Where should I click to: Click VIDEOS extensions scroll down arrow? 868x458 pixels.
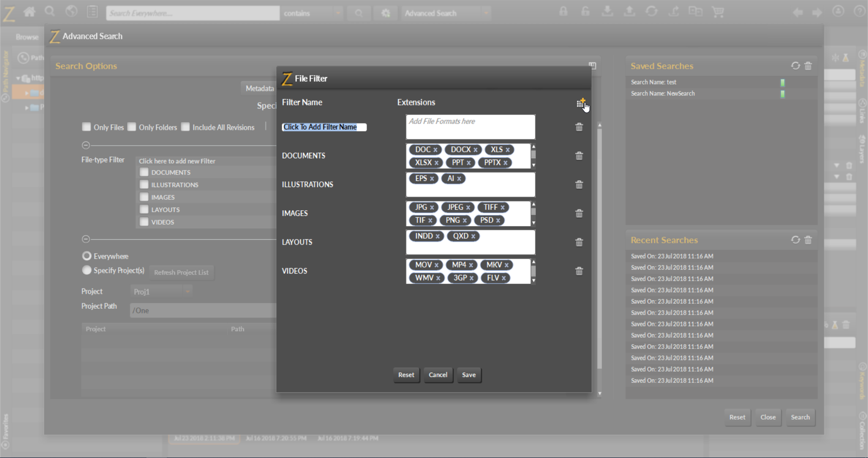tap(533, 281)
